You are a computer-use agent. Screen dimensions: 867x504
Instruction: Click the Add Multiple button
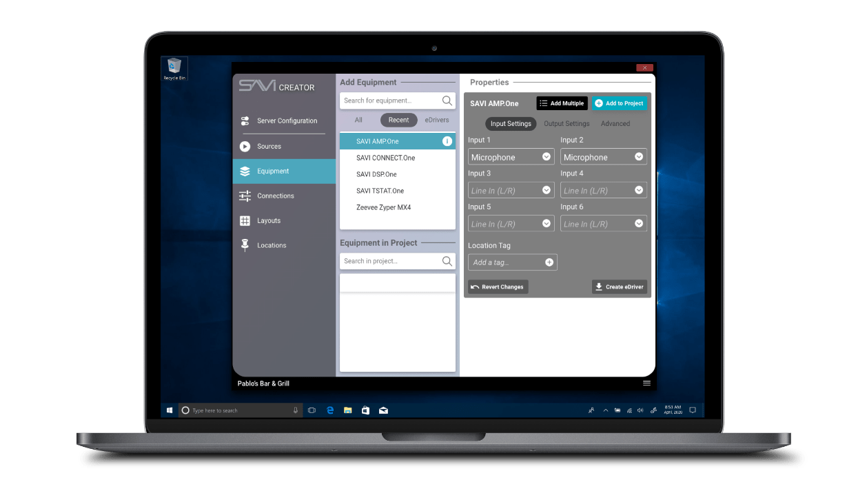tap(562, 103)
